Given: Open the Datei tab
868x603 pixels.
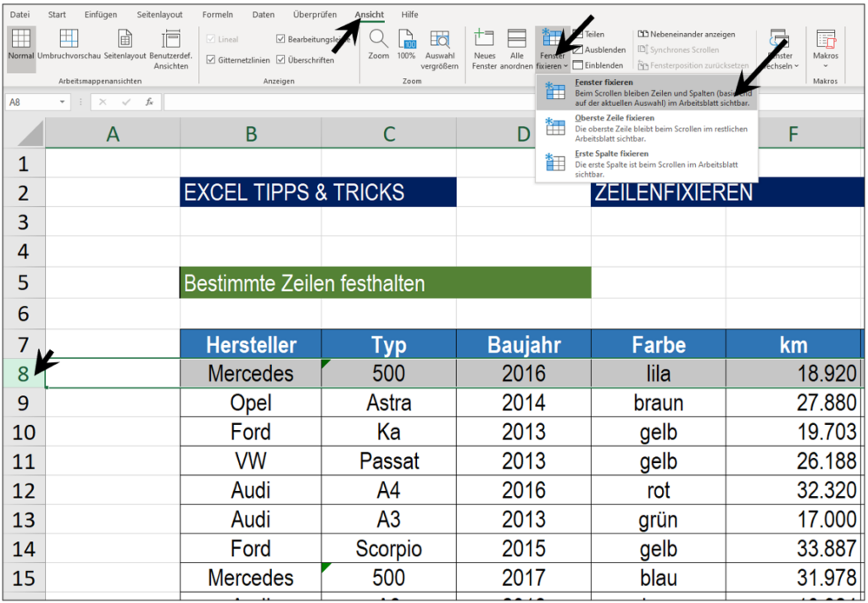Looking at the screenshot, I should coord(20,15).
